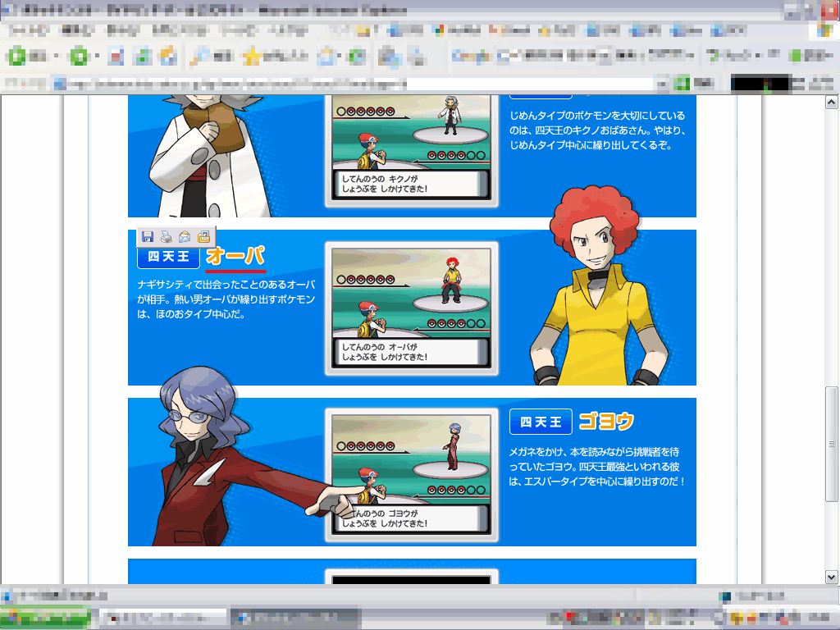This screenshot has width=840, height=630.
Task: Click the キクノ white-coat character artwork
Action: (209, 156)
